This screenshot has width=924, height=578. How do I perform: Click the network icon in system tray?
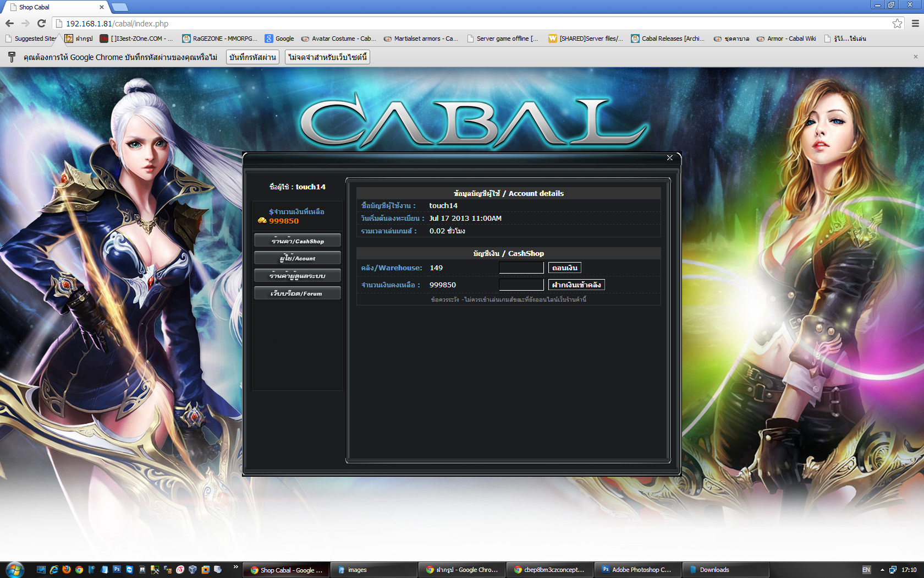coord(893,570)
